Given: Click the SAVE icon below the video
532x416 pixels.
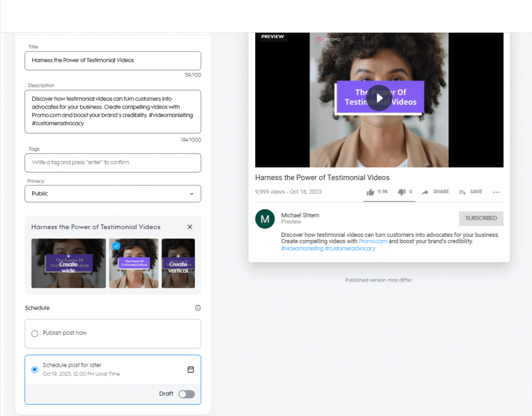Looking at the screenshot, I should [x=462, y=192].
